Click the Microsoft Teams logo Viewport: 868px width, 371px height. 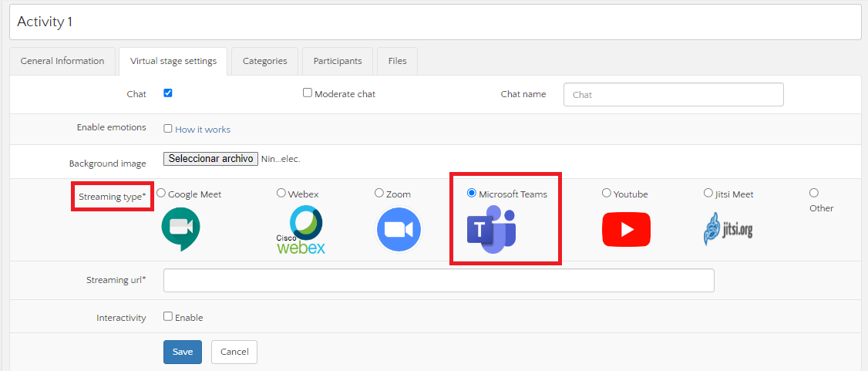(x=491, y=230)
